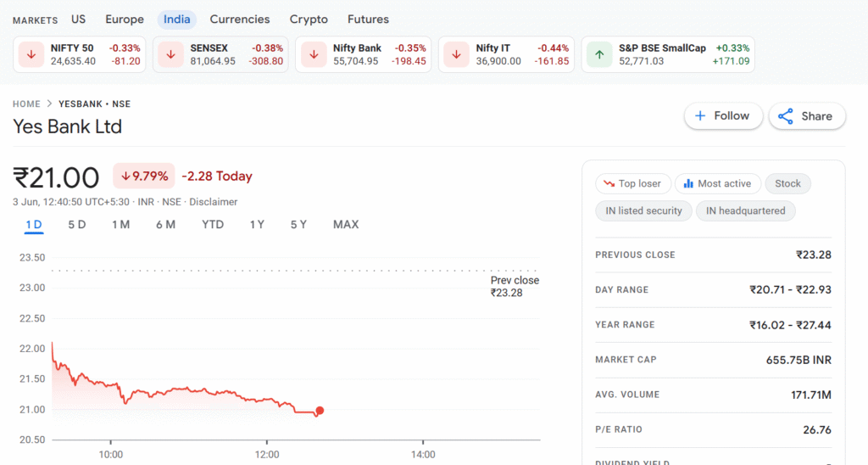Switch to the Crypto markets tab
868x465 pixels.
coord(309,20)
